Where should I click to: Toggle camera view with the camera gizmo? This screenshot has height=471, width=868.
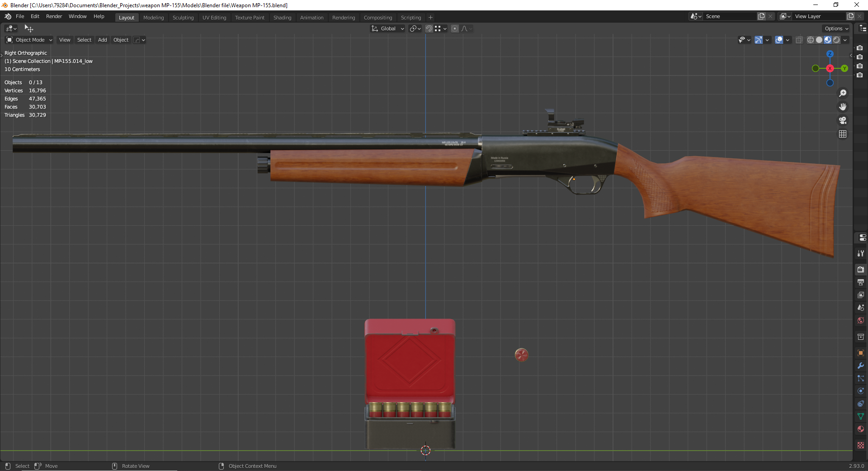click(843, 120)
